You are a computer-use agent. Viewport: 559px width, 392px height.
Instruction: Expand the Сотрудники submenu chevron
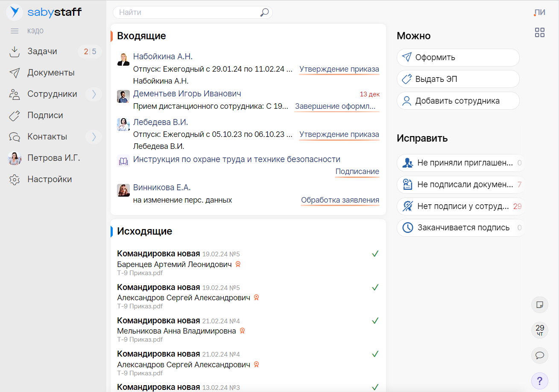94,94
